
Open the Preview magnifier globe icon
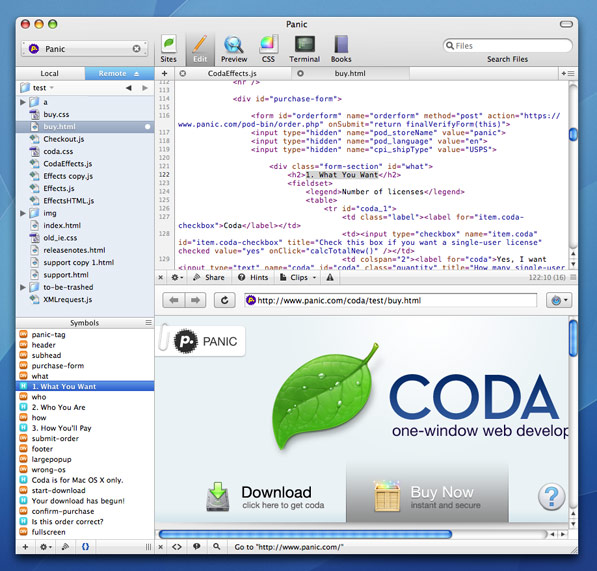pyautogui.click(x=234, y=49)
